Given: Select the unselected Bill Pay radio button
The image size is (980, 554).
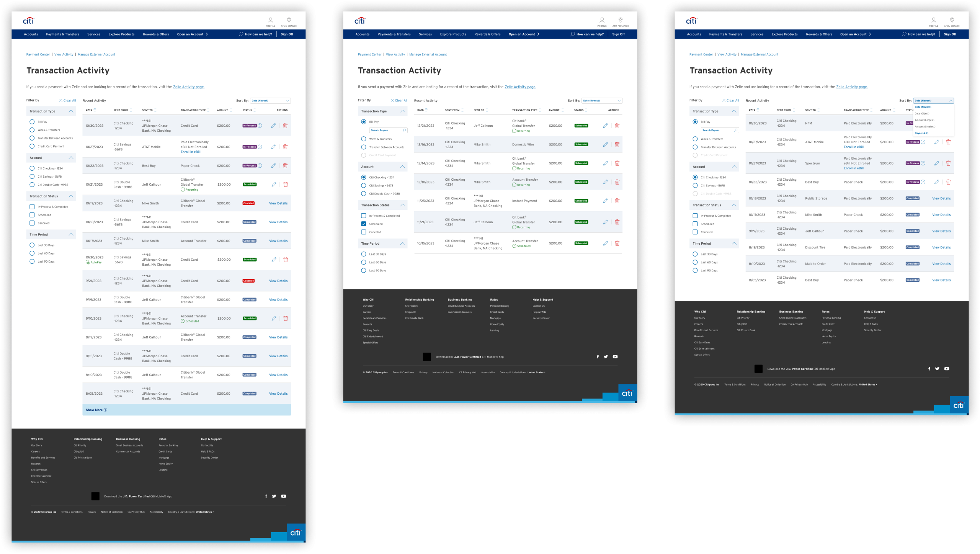Looking at the screenshot, I should [32, 122].
